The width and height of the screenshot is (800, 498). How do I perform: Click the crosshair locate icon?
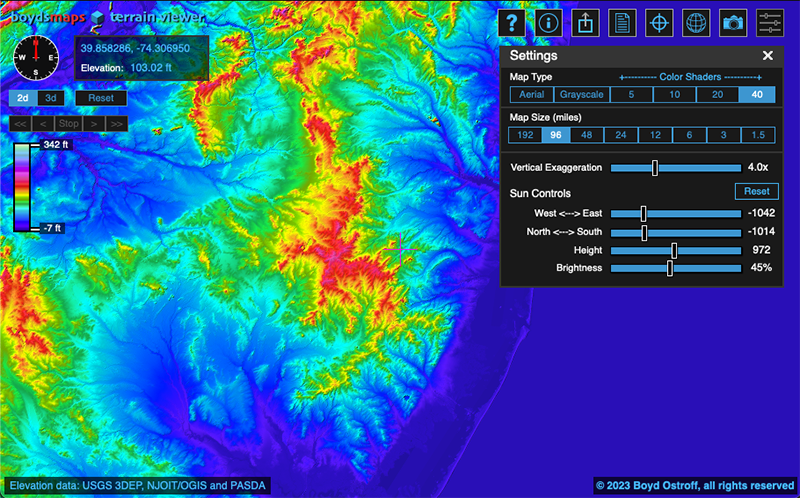659,22
